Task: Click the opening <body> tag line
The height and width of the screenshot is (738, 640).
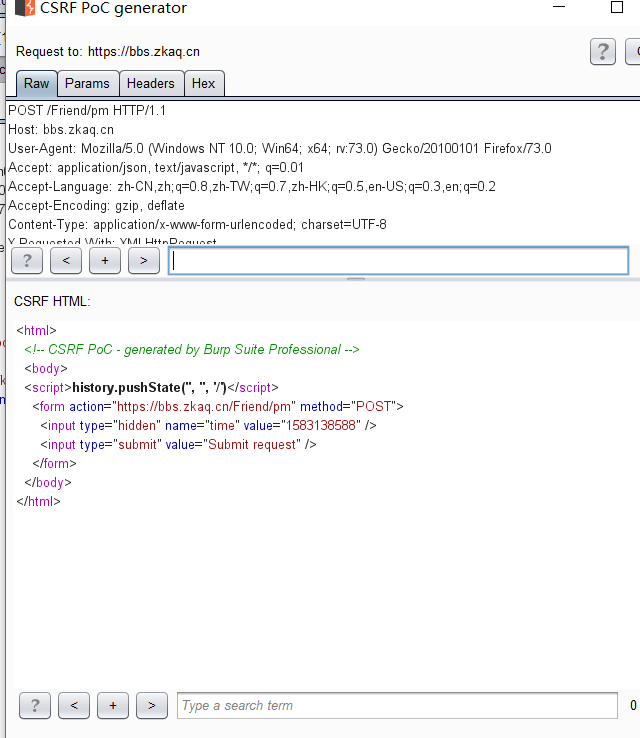Action: point(46,369)
